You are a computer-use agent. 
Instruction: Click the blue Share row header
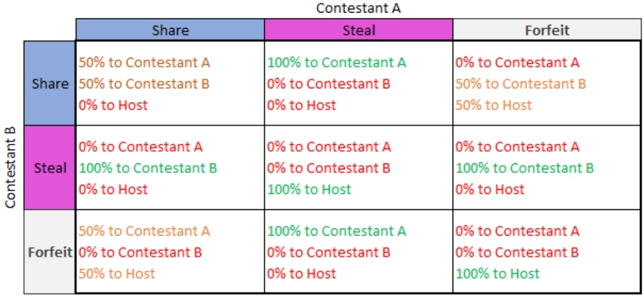[50, 84]
